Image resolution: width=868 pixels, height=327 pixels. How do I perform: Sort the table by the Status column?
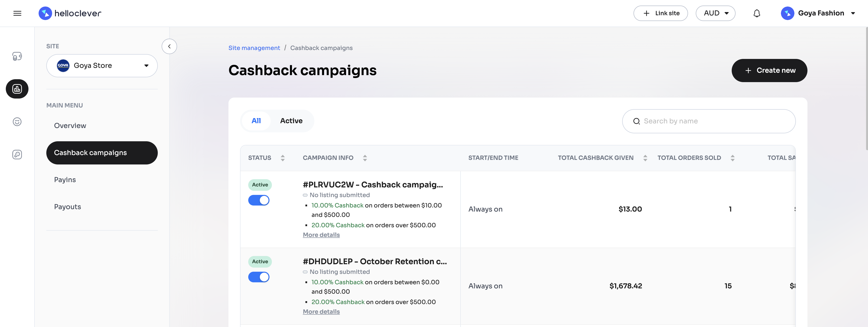[282, 158]
